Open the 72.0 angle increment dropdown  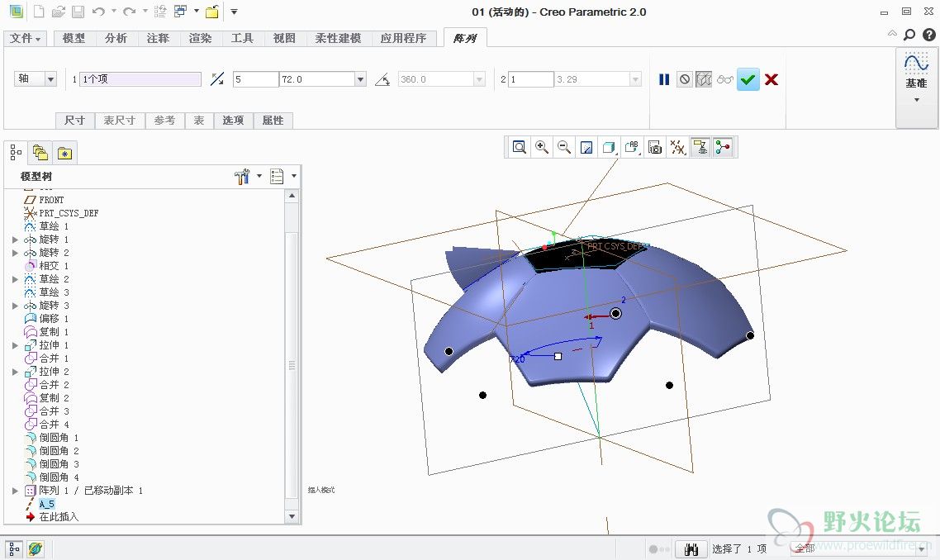point(360,79)
